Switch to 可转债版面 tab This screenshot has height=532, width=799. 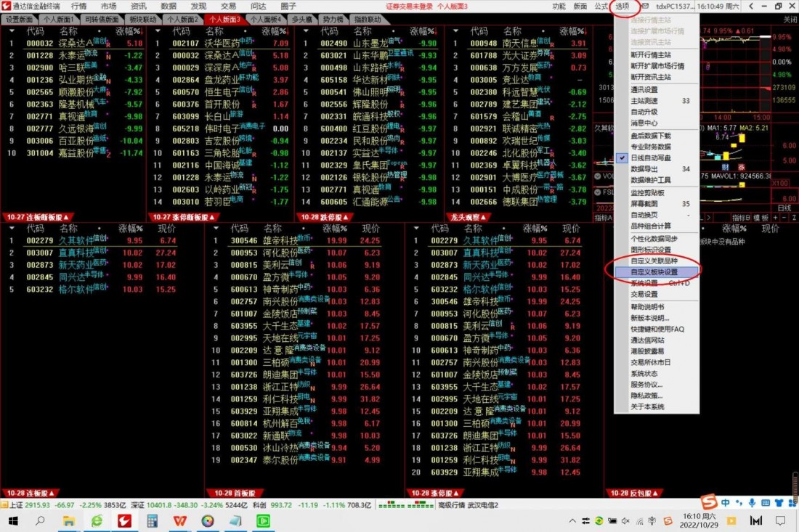[102, 20]
